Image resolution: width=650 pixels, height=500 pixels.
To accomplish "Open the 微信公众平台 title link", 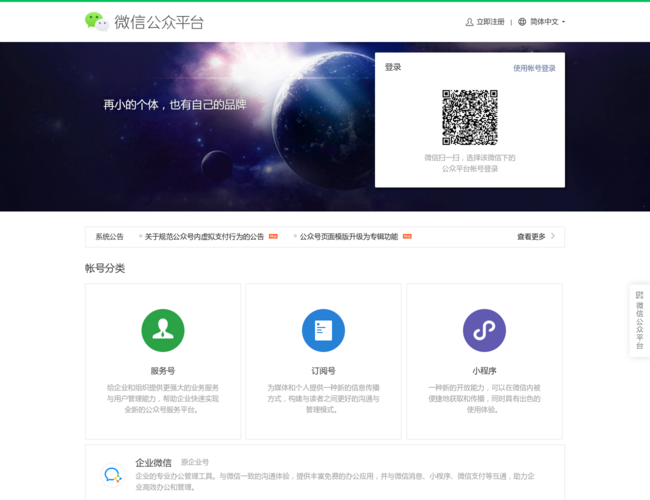I will 159,22.
